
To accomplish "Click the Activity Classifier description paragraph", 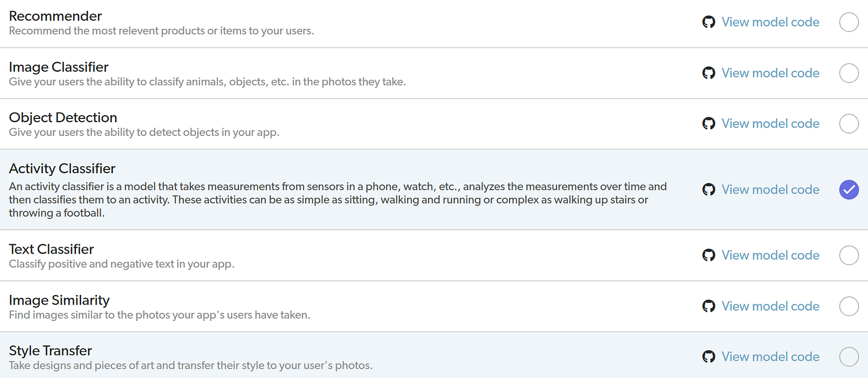I will coord(337,200).
